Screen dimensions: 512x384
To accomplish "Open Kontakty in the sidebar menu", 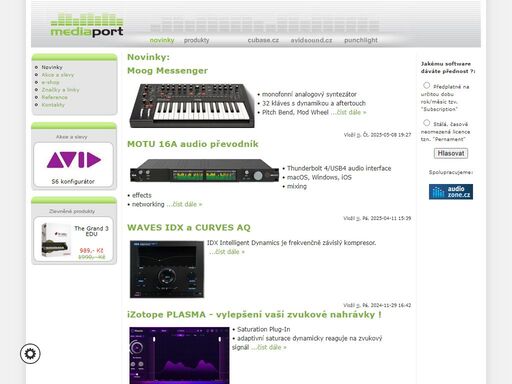I will (53, 105).
